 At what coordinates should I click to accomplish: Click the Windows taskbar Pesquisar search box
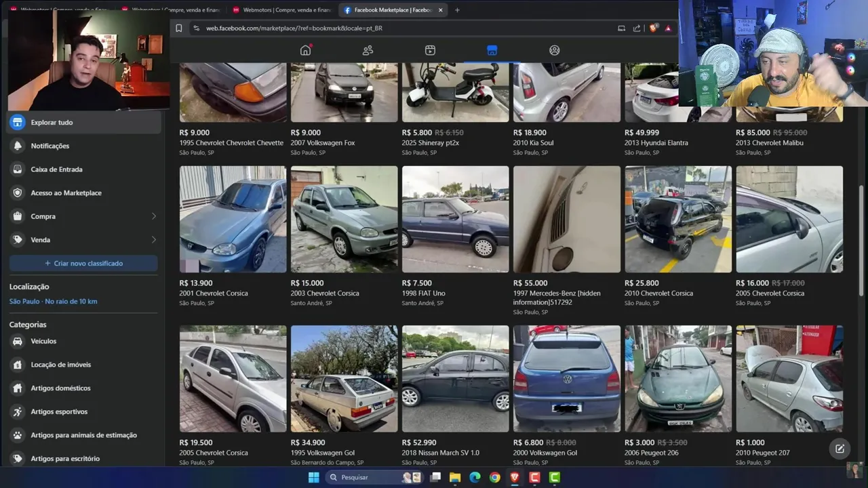tap(374, 477)
